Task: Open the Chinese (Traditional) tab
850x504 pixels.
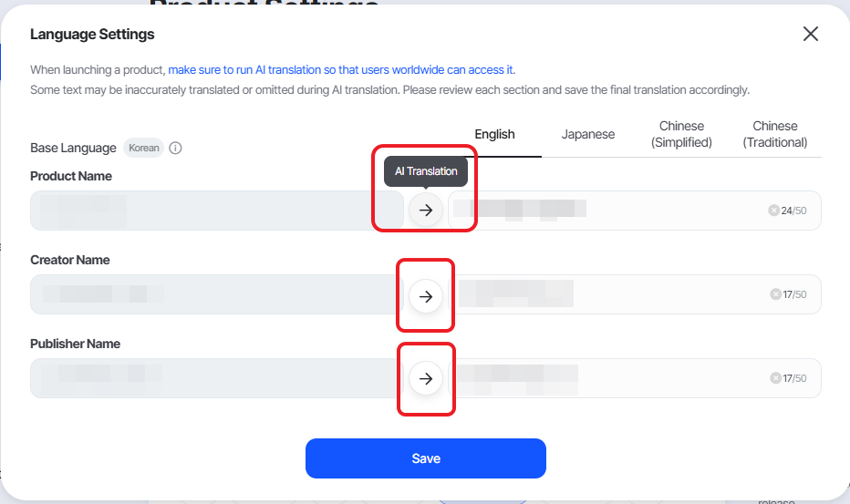Action: pyautogui.click(x=774, y=134)
